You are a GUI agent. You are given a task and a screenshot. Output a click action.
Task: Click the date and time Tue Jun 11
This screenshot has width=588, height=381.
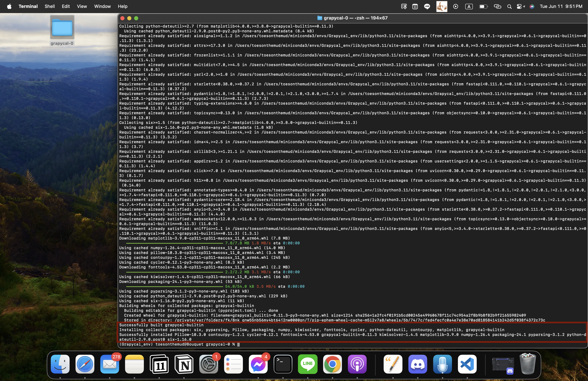(561, 6)
